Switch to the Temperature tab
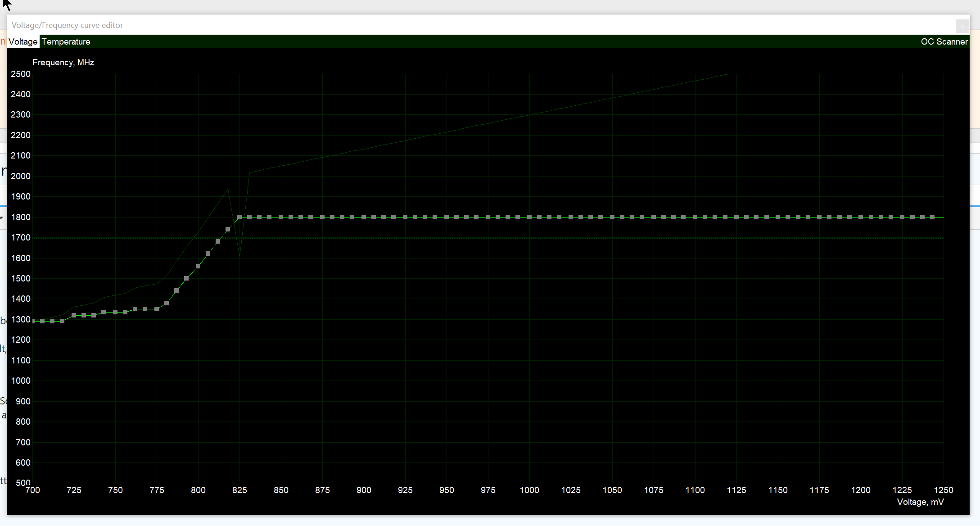The height and width of the screenshot is (526, 980). coord(66,41)
